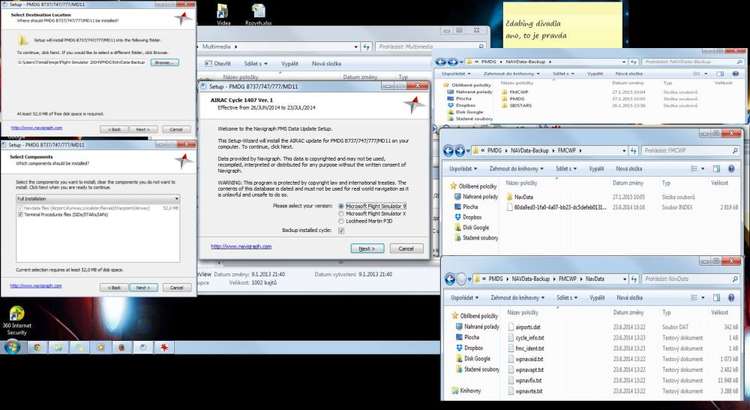Click destination folder path field
Viewport: 750px width, 410px height.
tap(82, 63)
